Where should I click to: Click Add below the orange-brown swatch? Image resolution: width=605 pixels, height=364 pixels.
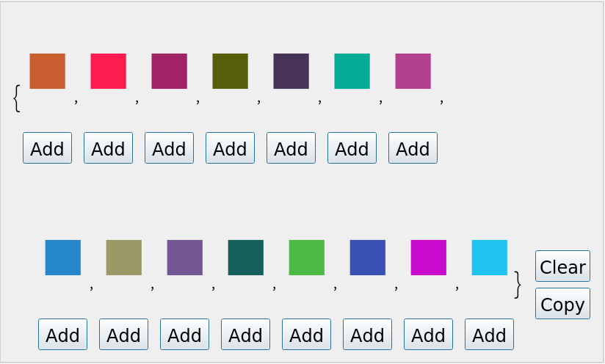[x=47, y=148]
